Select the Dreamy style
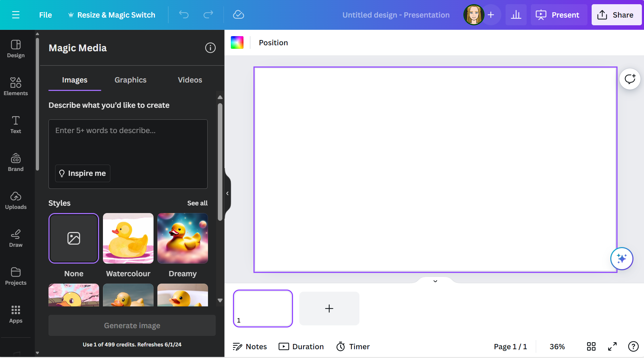This screenshot has height=358, width=644. coord(183,238)
